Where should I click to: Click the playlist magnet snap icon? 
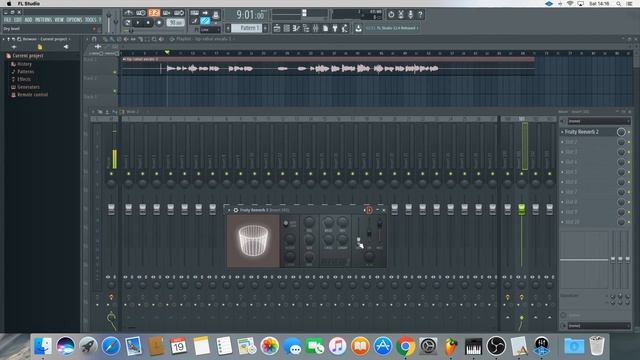94,39
